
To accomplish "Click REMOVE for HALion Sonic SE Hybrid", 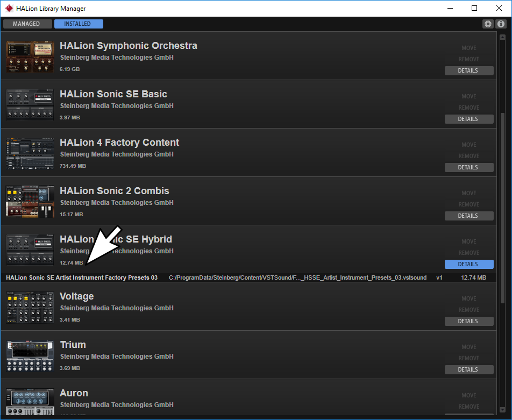I will pyautogui.click(x=469, y=252).
